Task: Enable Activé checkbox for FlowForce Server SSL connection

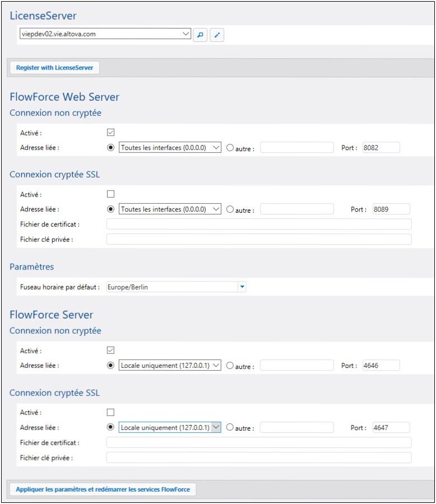Action: tap(111, 412)
